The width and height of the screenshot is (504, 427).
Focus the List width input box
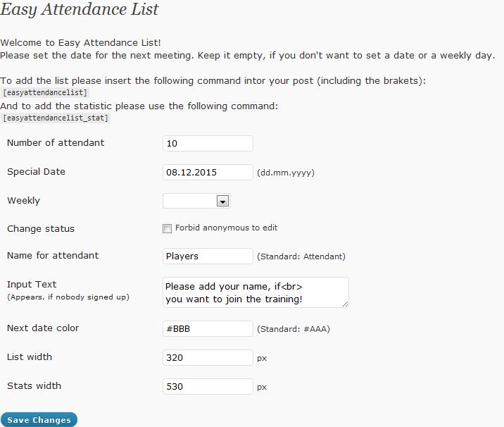tap(208, 357)
